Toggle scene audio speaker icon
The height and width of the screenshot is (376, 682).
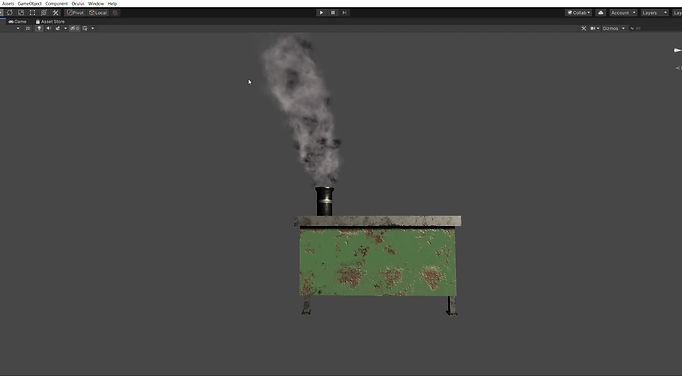(48, 28)
